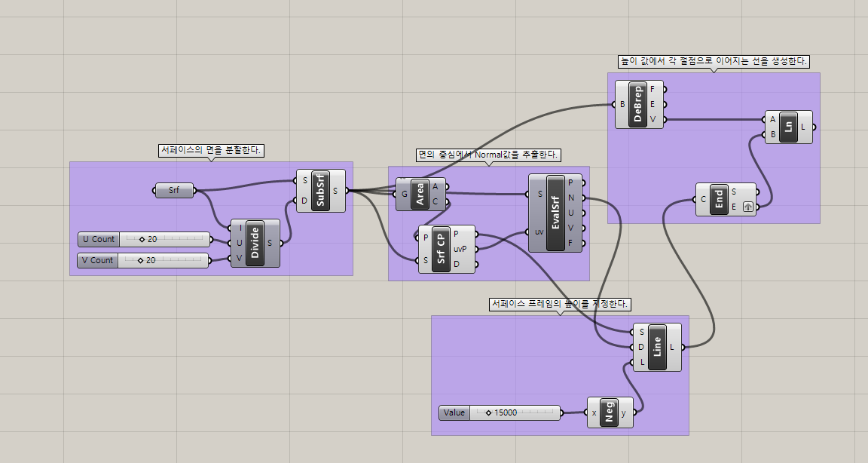Select the Ln two-point line component
Image resolution: width=868 pixels, height=463 pixels.
coord(788,127)
